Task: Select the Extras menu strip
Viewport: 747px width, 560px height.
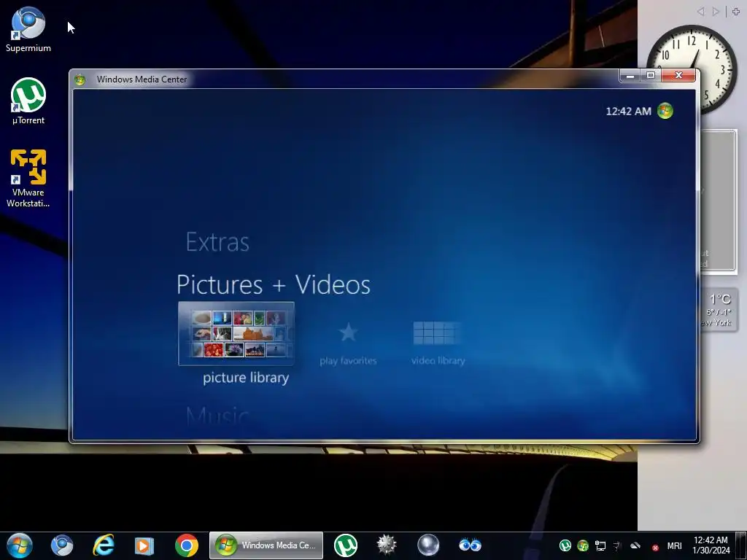Action: 217,242
